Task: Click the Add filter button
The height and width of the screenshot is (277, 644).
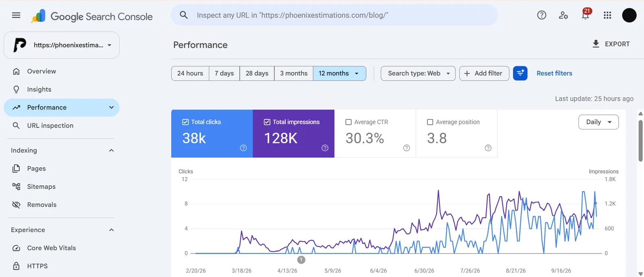Action: click(484, 73)
